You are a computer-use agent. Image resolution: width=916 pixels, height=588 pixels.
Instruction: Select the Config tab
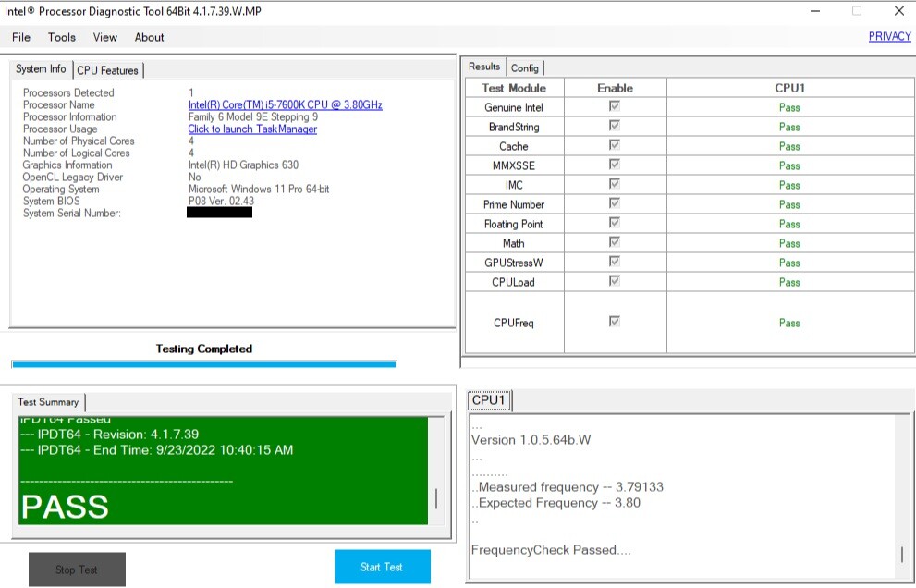tap(525, 68)
